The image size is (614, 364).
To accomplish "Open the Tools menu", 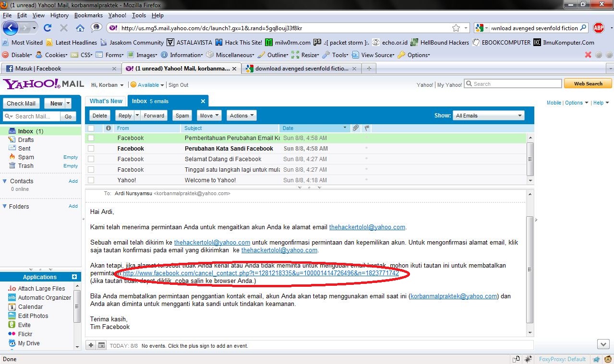I will [139, 15].
